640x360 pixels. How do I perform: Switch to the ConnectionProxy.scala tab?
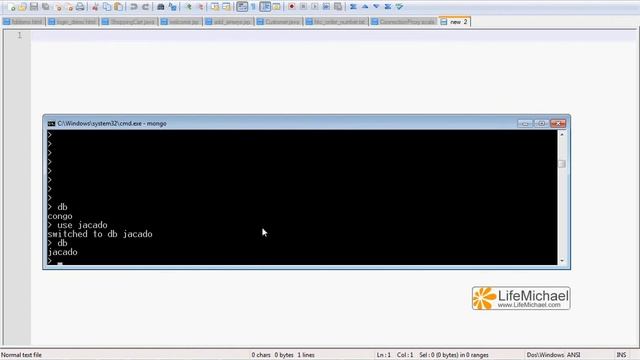(403, 22)
